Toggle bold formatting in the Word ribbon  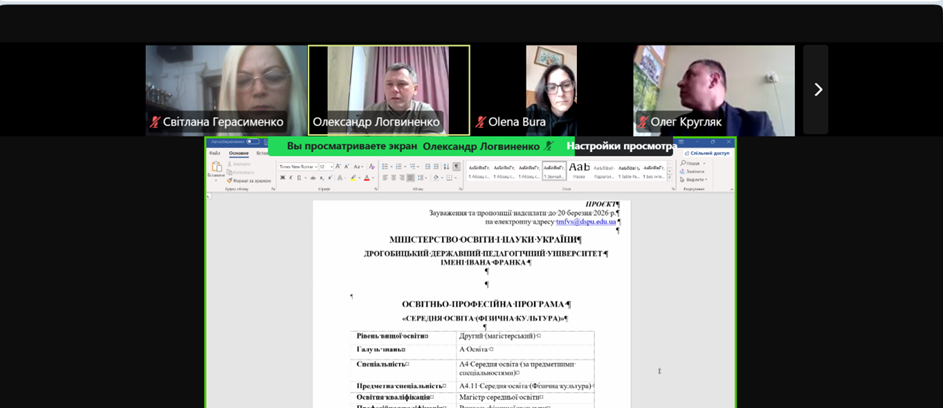(283, 178)
